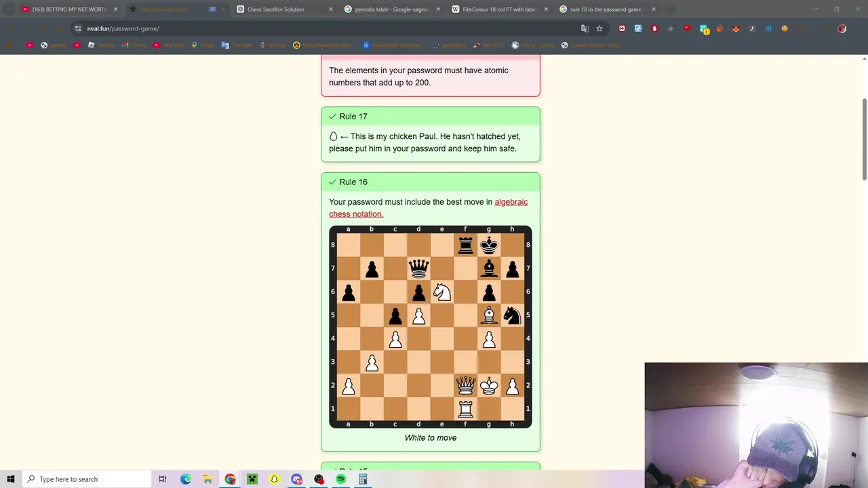Launch Microsoft Edge from the taskbar
Viewport: 868px width, 488px height.
coord(185,479)
